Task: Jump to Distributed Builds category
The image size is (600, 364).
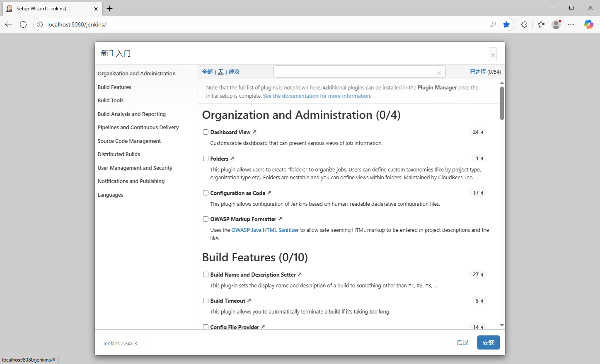Action: (119, 154)
